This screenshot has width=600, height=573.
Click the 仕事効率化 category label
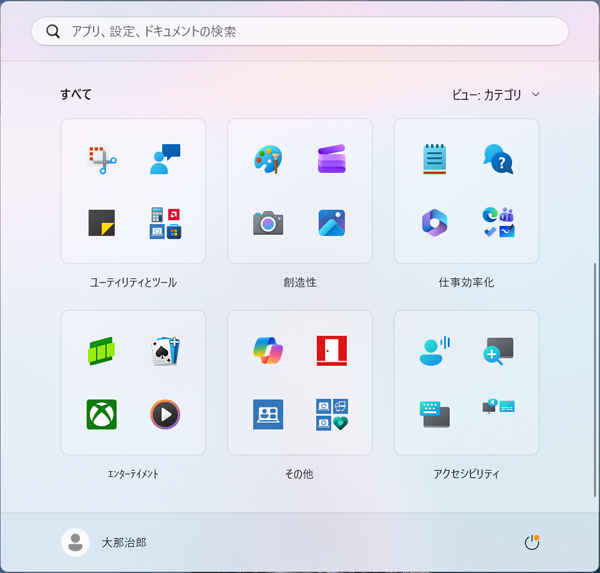[x=466, y=282]
